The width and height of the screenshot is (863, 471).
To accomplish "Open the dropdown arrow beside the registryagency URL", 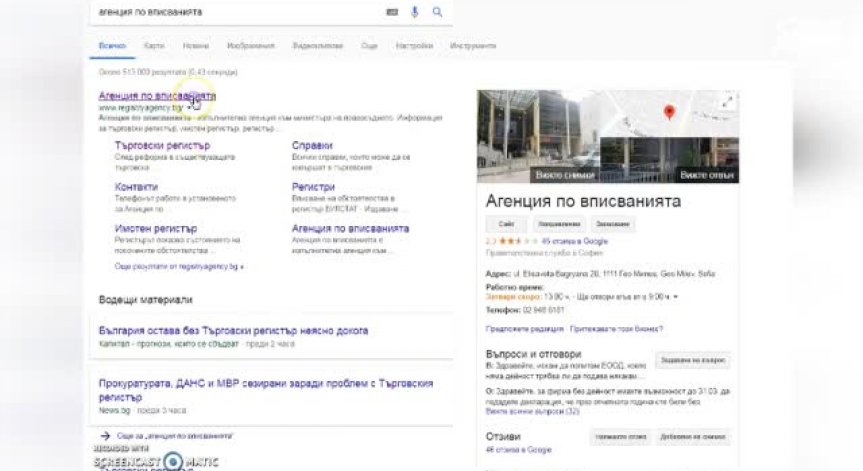I will click(x=189, y=108).
